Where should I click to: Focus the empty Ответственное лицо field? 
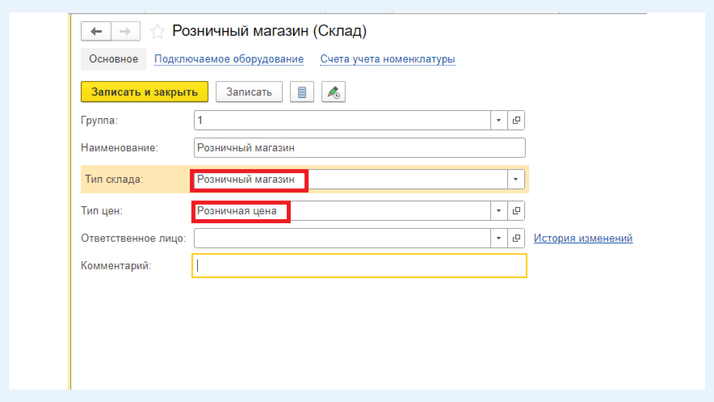342,238
